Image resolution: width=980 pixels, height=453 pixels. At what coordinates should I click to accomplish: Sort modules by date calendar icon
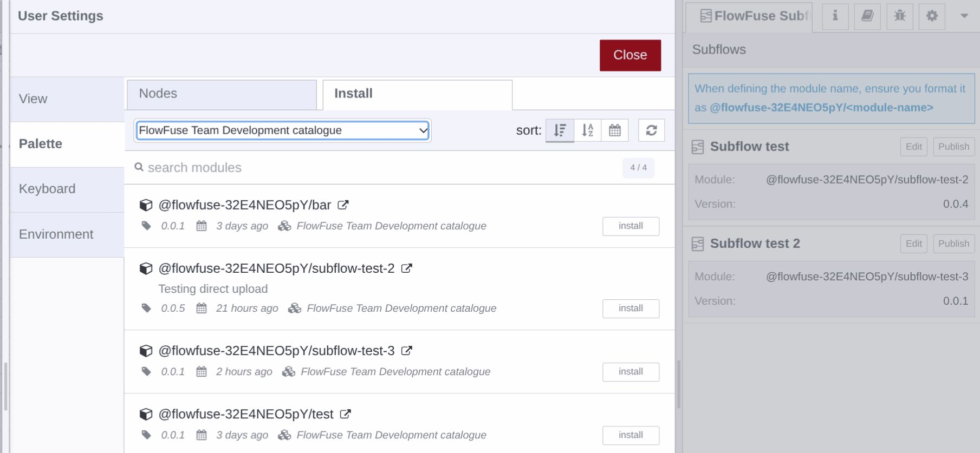(x=615, y=130)
